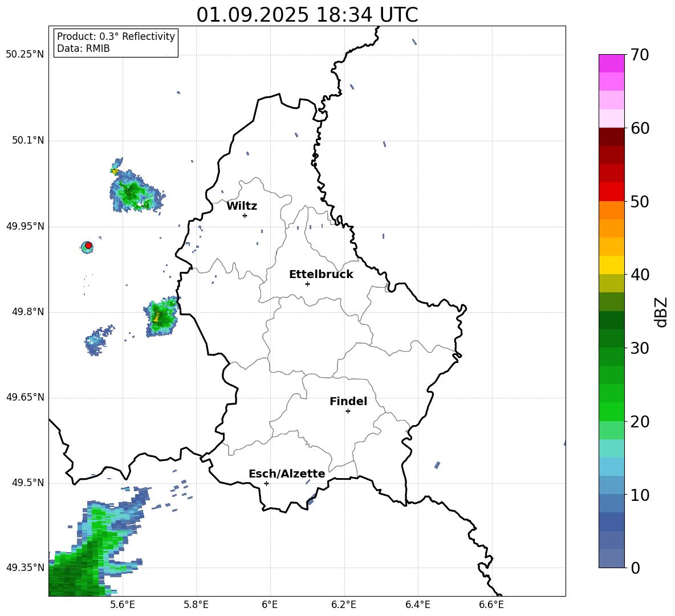
Task: Click the 50.1°N latitude label
Action: (x=27, y=140)
